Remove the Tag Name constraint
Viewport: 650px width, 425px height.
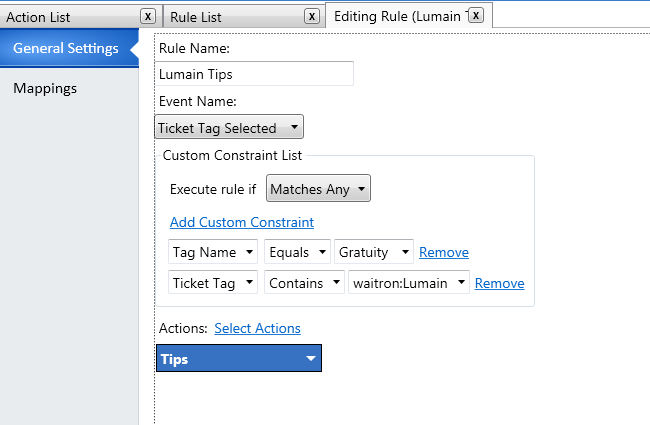tap(443, 253)
